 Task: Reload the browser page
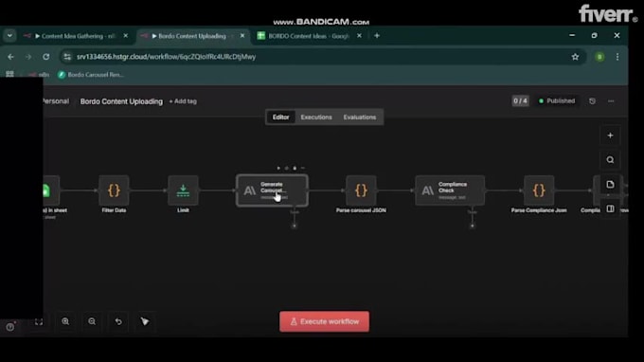(x=46, y=57)
